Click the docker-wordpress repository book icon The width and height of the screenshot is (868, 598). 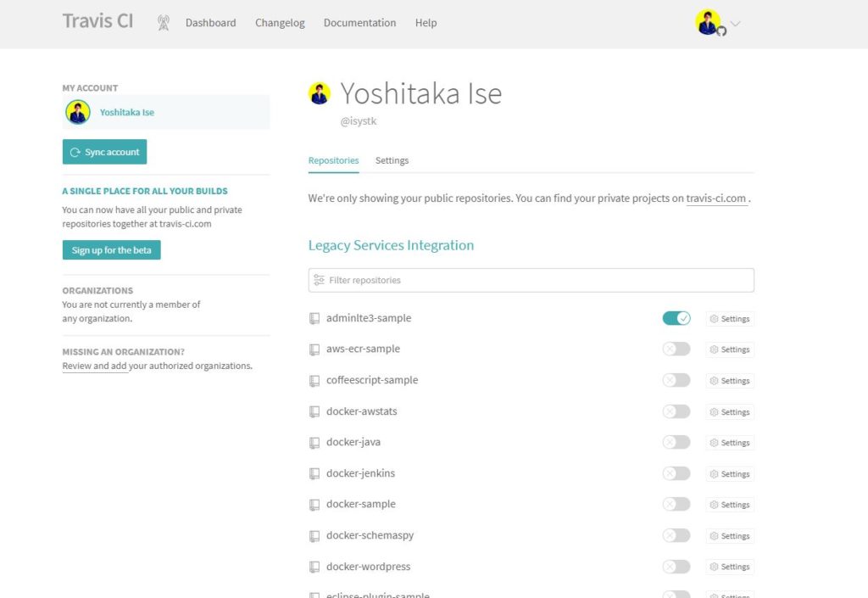314,567
